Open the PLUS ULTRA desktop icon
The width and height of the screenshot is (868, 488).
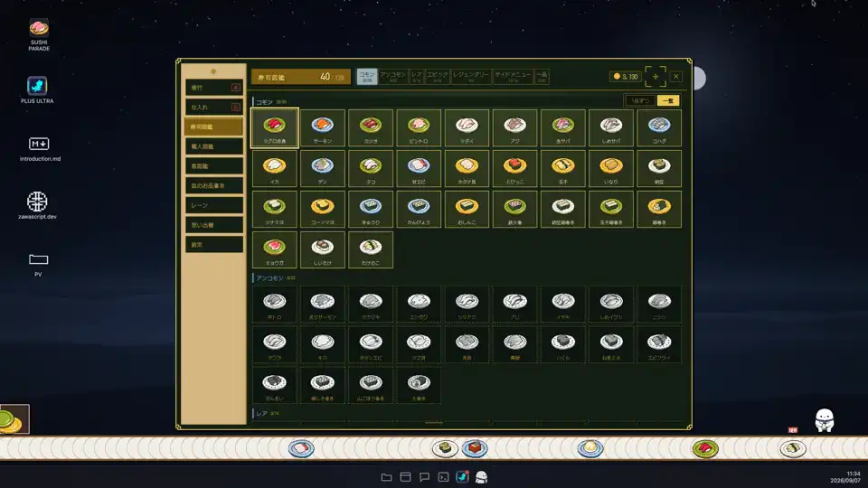tap(37, 90)
